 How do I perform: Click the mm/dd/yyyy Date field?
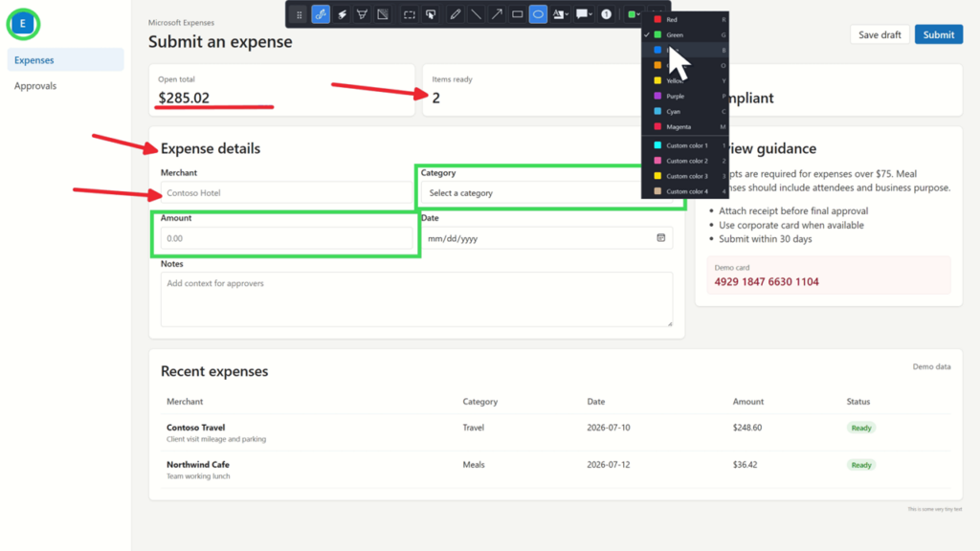(546, 238)
